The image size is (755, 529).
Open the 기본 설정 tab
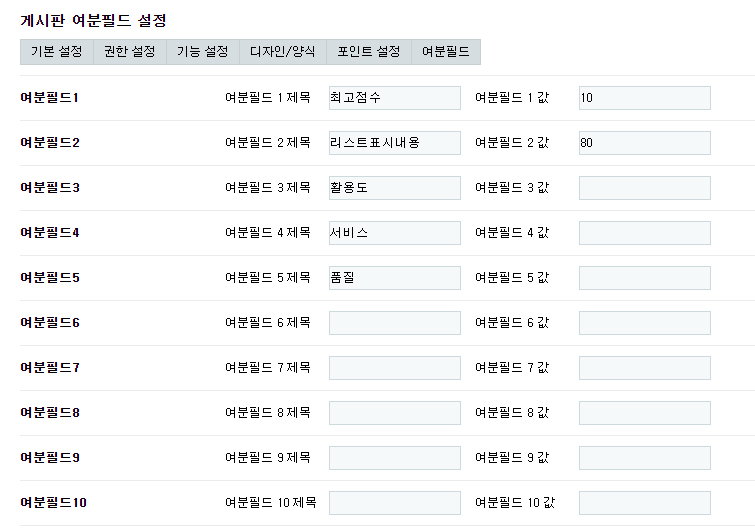[56, 52]
